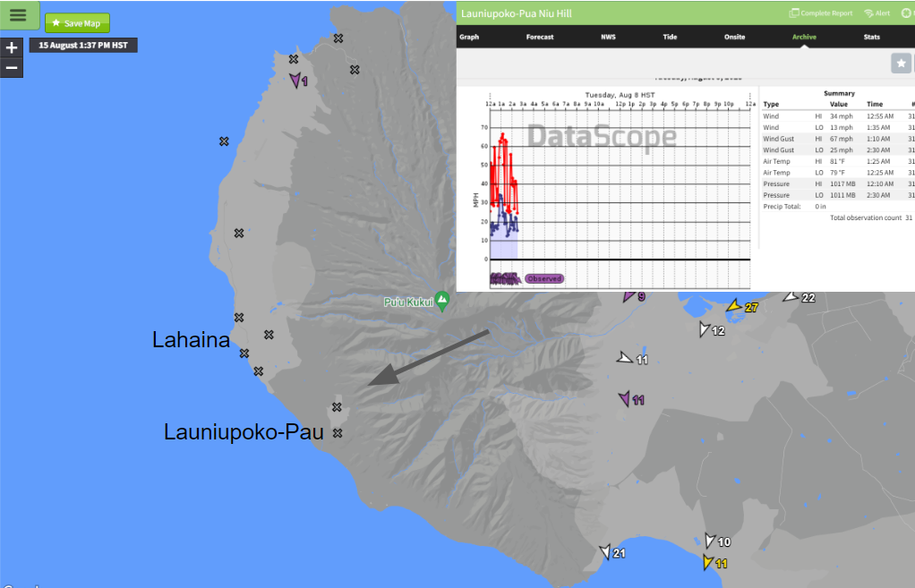Switch to the Forecast tab

pyautogui.click(x=540, y=38)
